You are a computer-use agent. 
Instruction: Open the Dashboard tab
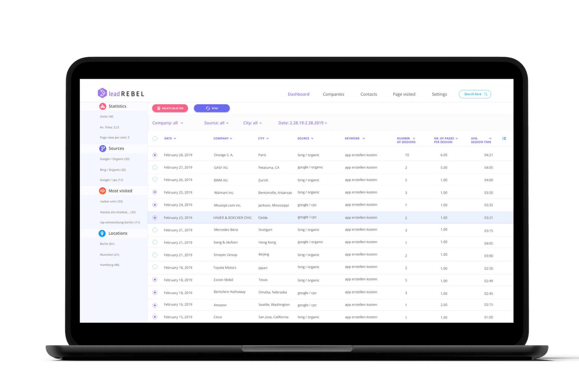pos(299,93)
